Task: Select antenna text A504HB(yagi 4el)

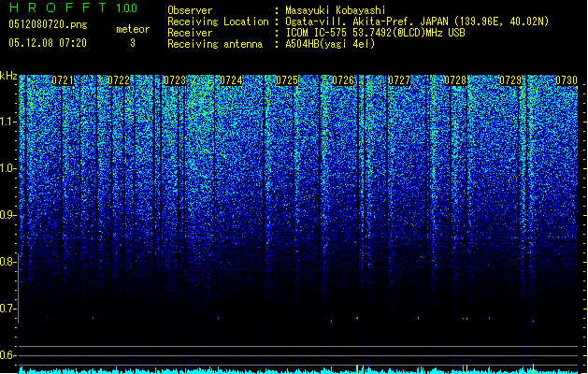Action: (330, 44)
